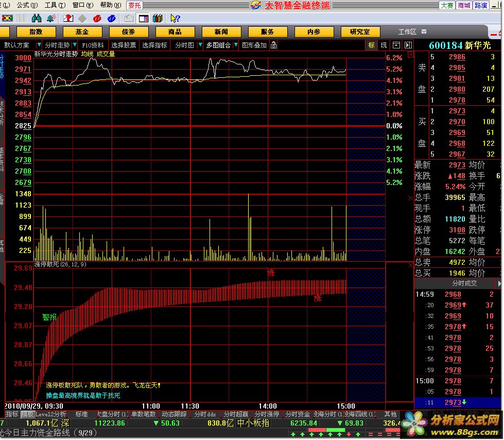Click the 研究室 yellow button
The image size is (504, 440).
pyautogui.click(x=360, y=32)
